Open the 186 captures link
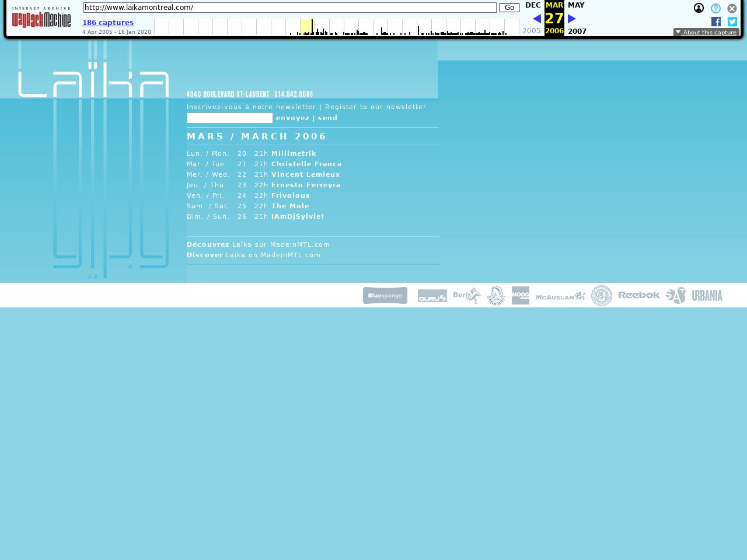747x560 pixels. point(108,23)
